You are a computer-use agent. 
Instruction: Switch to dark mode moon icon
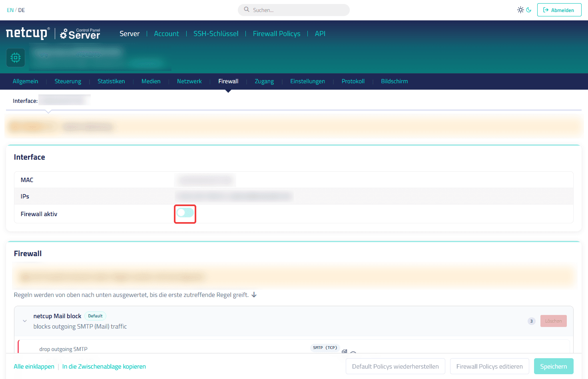[x=529, y=10]
